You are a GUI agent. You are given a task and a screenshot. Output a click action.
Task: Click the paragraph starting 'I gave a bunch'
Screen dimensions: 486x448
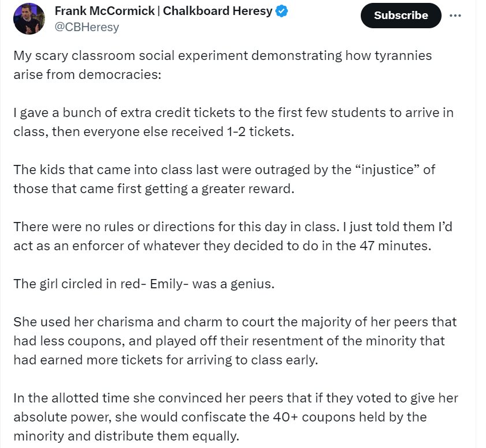coord(233,122)
